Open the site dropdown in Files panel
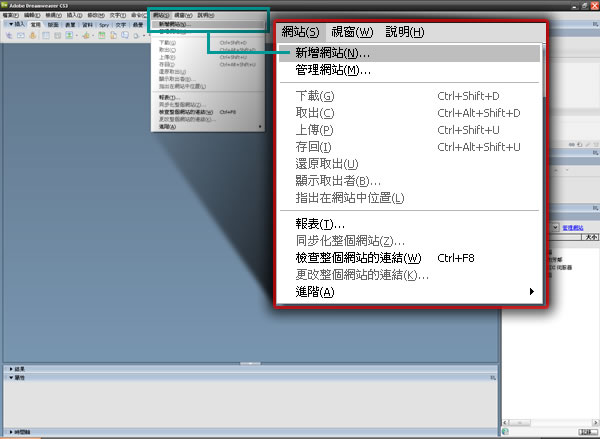 [555, 227]
